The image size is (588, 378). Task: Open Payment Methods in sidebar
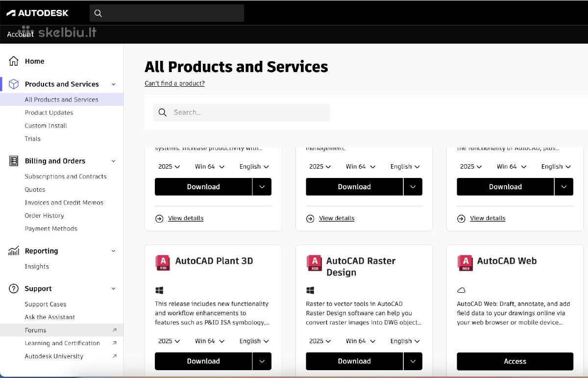click(x=51, y=228)
